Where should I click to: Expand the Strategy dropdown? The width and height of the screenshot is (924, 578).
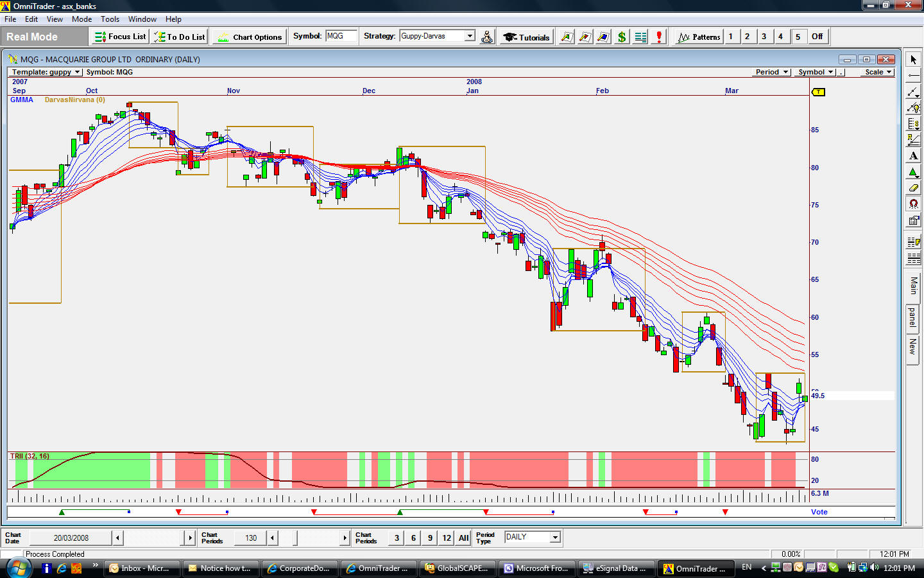470,36
